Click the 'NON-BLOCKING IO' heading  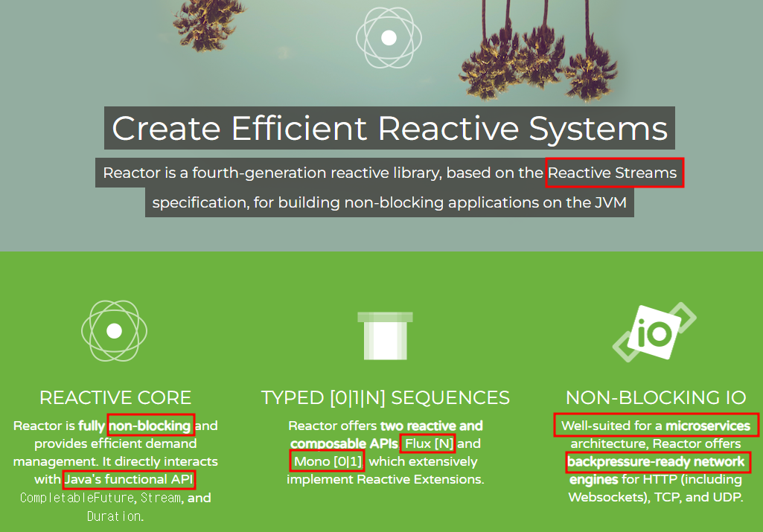point(656,397)
